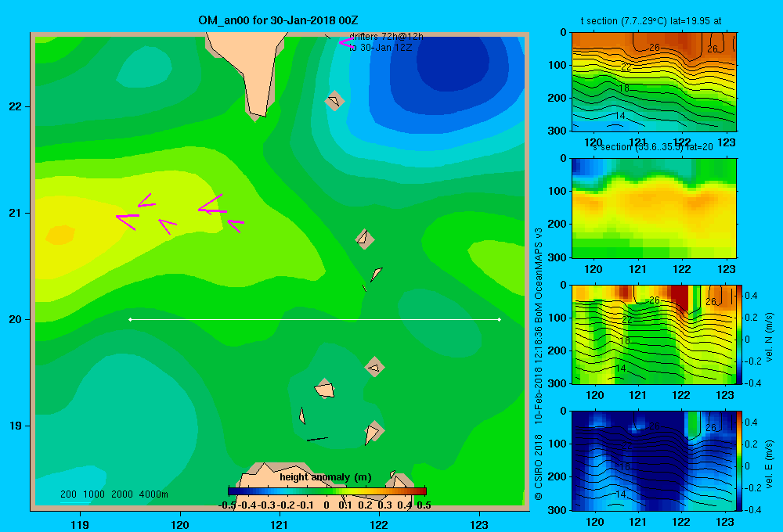Click the 'to 30-Jan 12Z' legend text
This screenshot has height=532, width=783.
(381, 48)
